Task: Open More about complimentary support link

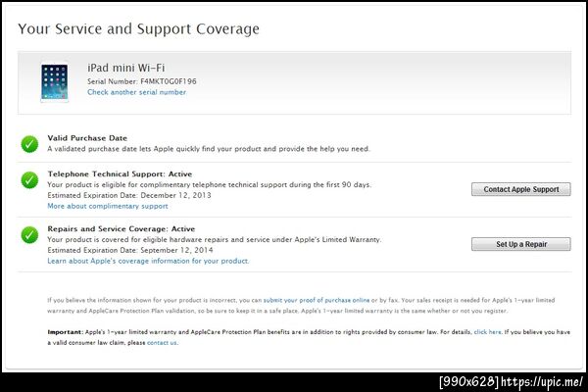Action: pos(108,206)
